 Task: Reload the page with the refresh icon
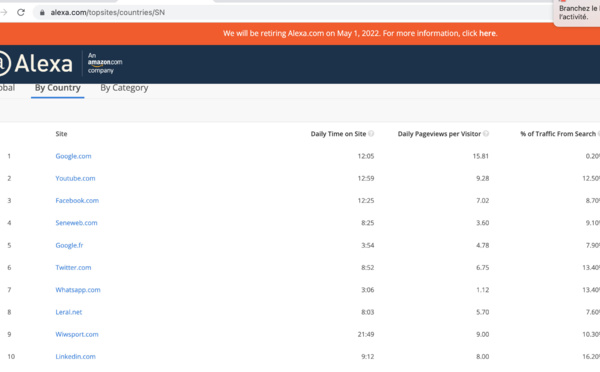[21, 12]
